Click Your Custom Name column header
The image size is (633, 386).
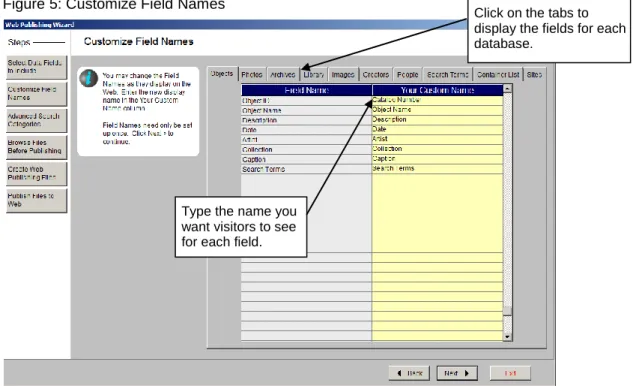[x=437, y=90]
